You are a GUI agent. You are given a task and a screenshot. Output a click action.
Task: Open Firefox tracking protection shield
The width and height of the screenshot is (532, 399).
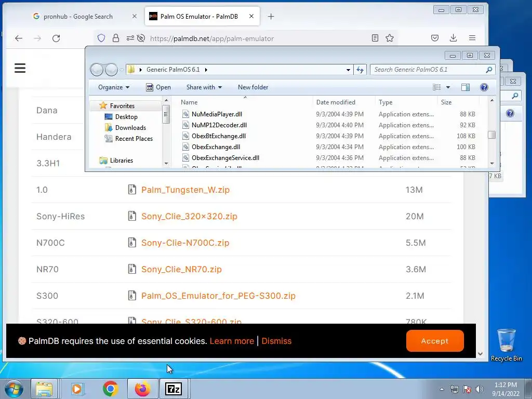101,38
